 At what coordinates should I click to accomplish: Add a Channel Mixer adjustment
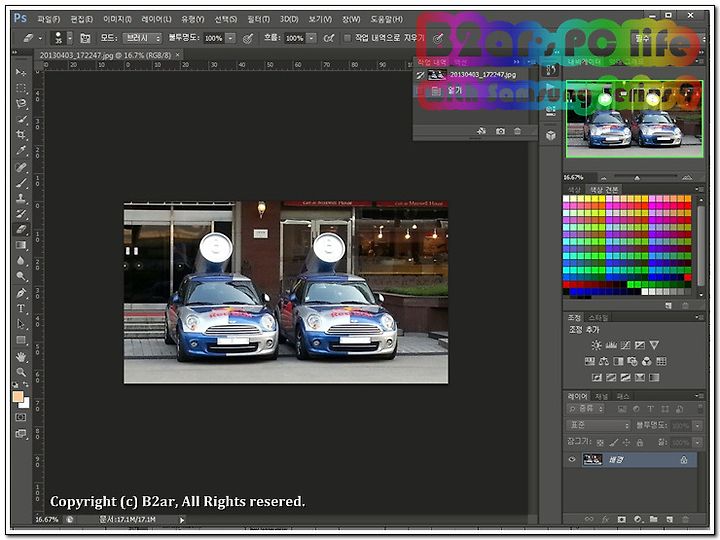(x=647, y=361)
